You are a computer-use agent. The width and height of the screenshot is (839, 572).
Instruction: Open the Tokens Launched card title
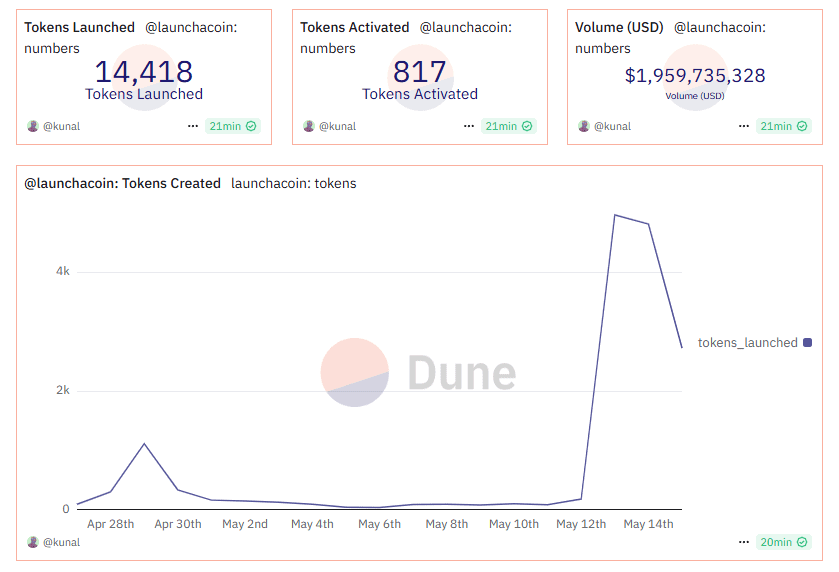79,27
